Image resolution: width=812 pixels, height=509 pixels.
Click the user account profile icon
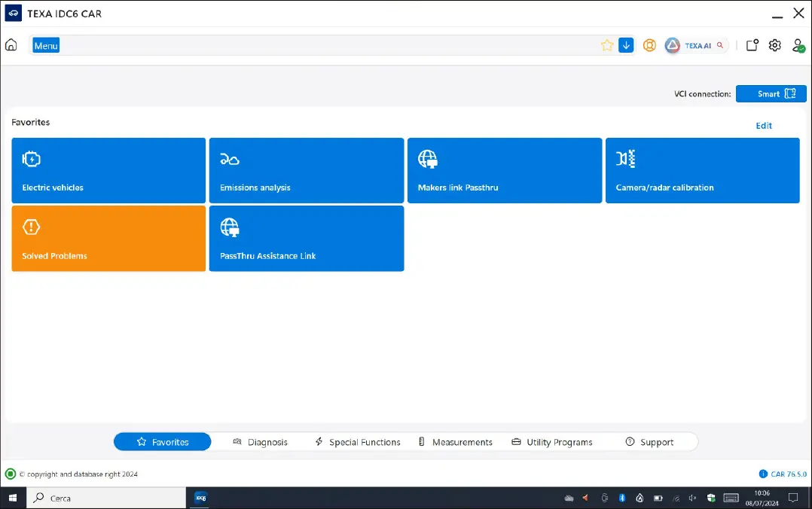798,45
